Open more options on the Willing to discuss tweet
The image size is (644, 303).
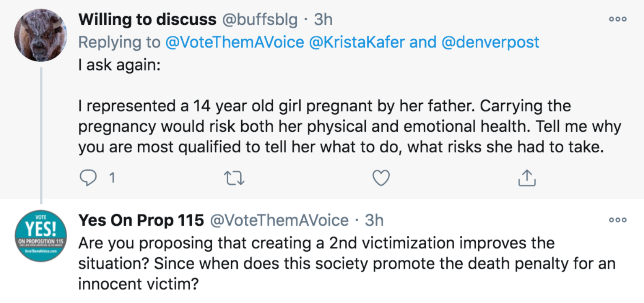(x=618, y=19)
